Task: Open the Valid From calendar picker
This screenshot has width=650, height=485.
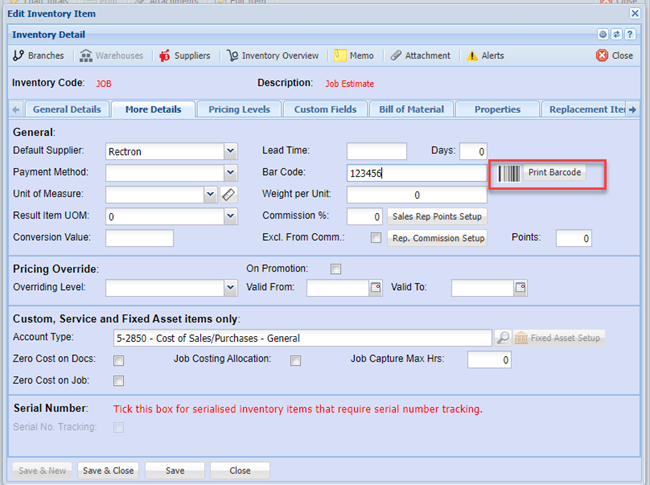Action: (376, 288)
